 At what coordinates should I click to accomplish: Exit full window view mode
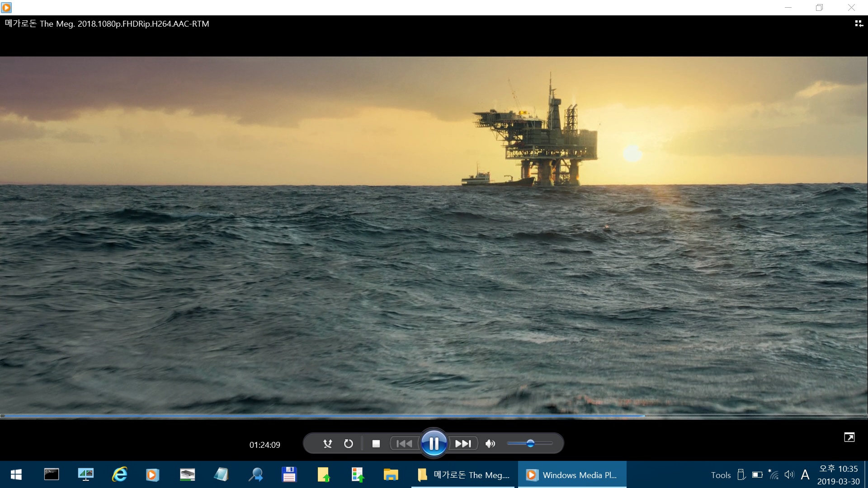pos(849,437)
